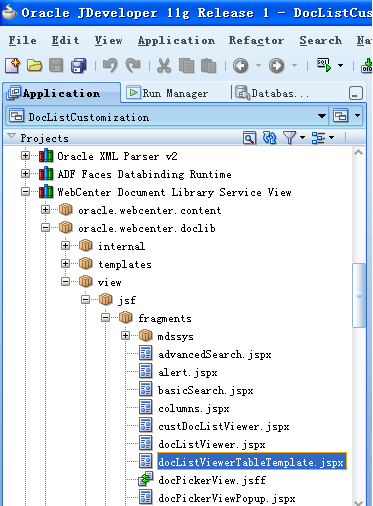Expand the internal package node
This screenshot has height=506, width=373.
(65, 246)
